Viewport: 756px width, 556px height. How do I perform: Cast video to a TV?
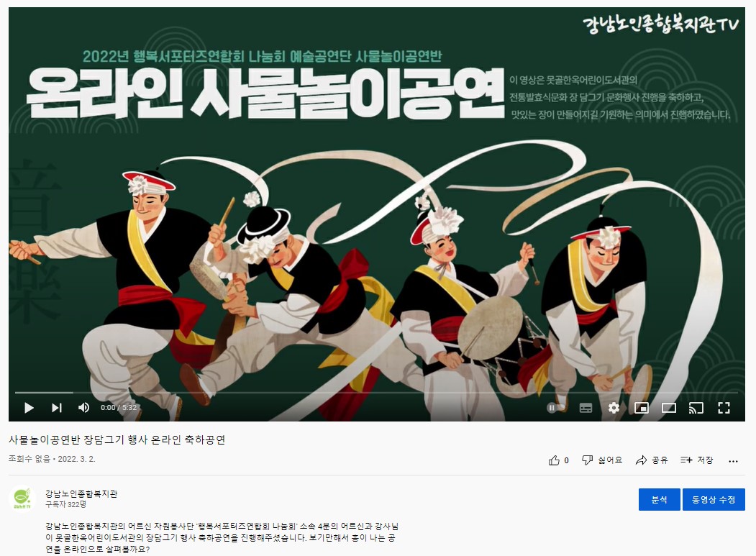696,408
